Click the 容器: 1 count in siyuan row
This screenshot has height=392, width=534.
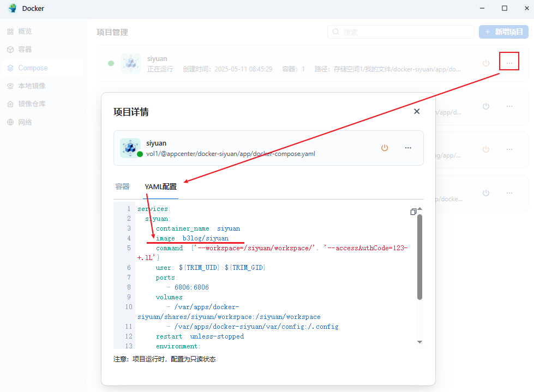coord(293,69)
